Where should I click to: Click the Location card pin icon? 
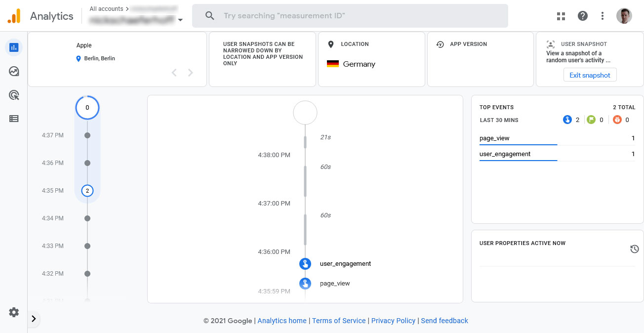click(331, 44)
